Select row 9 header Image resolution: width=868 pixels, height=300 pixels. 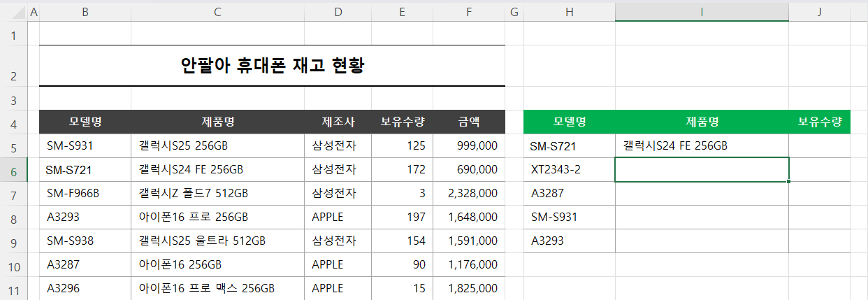14,241
